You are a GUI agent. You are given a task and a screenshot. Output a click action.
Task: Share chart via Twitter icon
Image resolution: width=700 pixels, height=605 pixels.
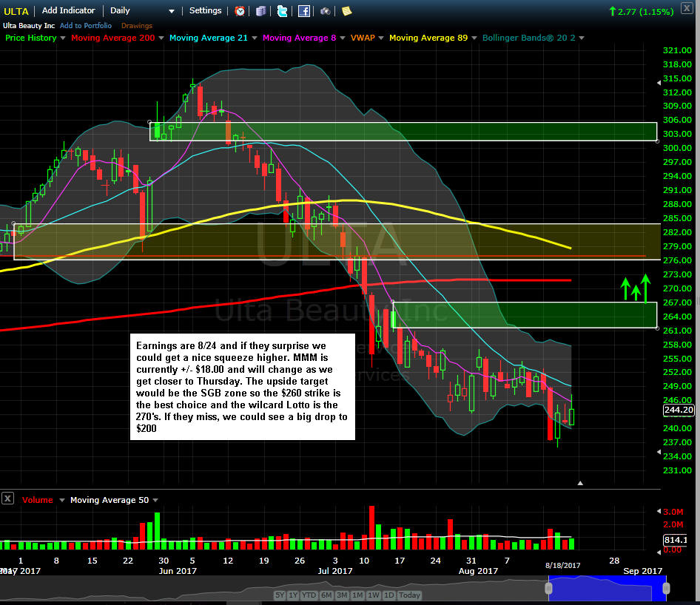pyautogui.click(x=282, y=11)
